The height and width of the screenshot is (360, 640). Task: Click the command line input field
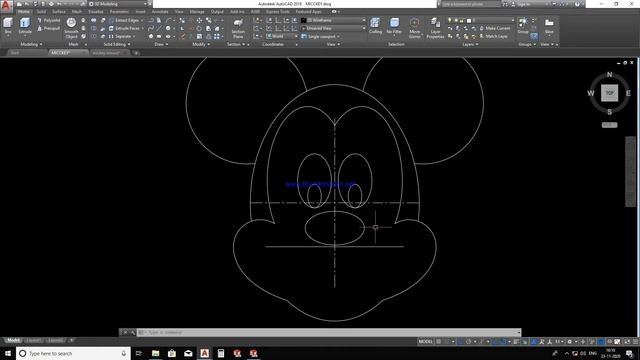(329, 332)
